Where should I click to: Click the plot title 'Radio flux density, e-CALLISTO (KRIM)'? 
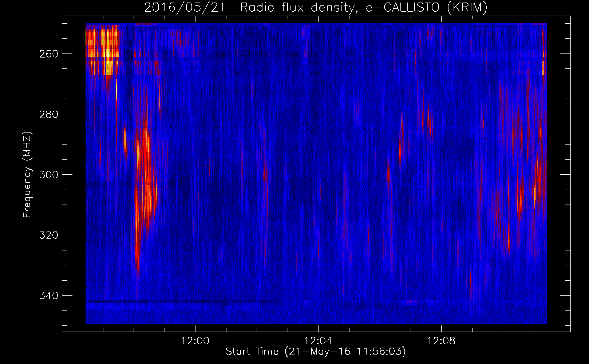pyautogui.click(x=363, y=7)
